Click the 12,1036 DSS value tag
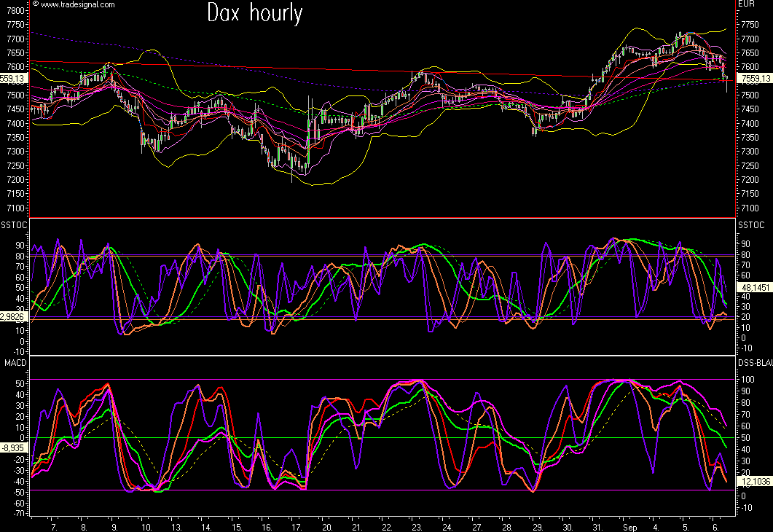 [x=754, y=481]
